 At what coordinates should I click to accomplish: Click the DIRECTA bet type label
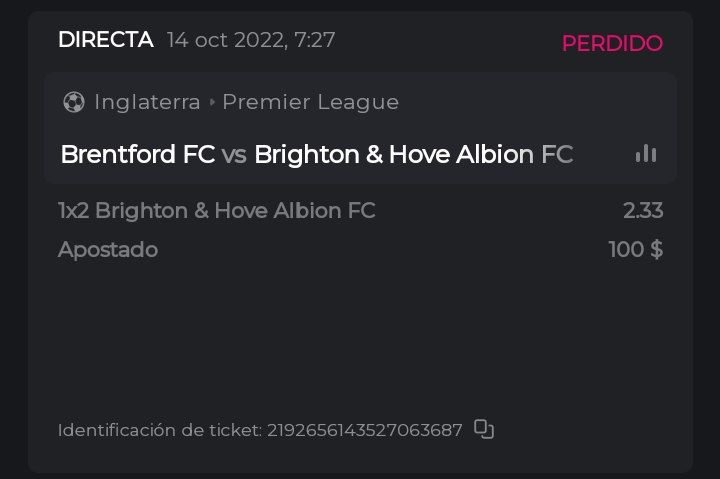click(106, 40)
